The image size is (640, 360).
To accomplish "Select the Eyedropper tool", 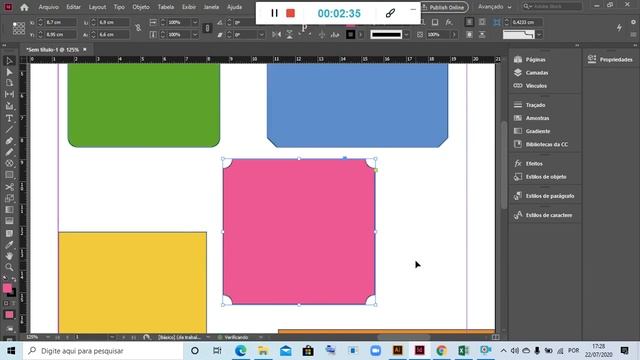I will point(9,245).
